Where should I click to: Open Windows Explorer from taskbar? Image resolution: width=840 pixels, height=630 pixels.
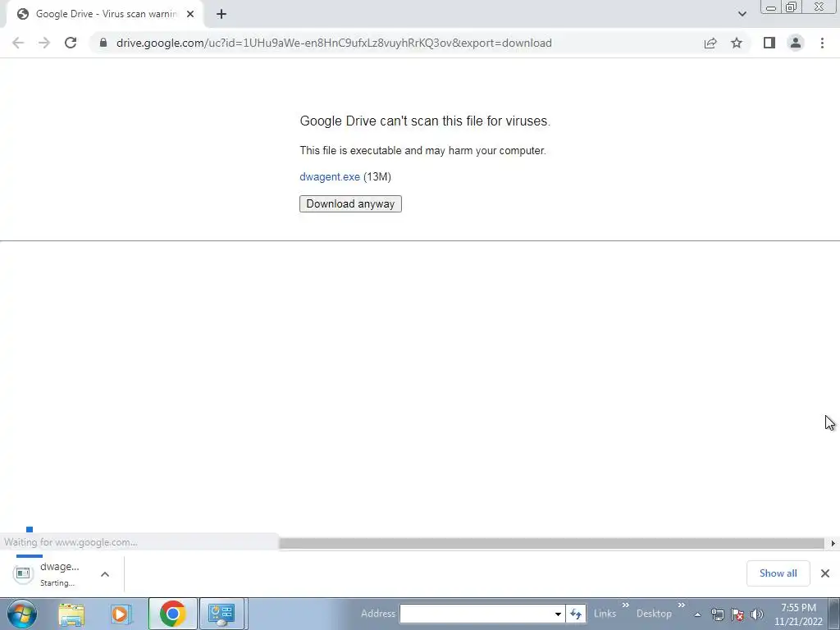pos(72,614)
